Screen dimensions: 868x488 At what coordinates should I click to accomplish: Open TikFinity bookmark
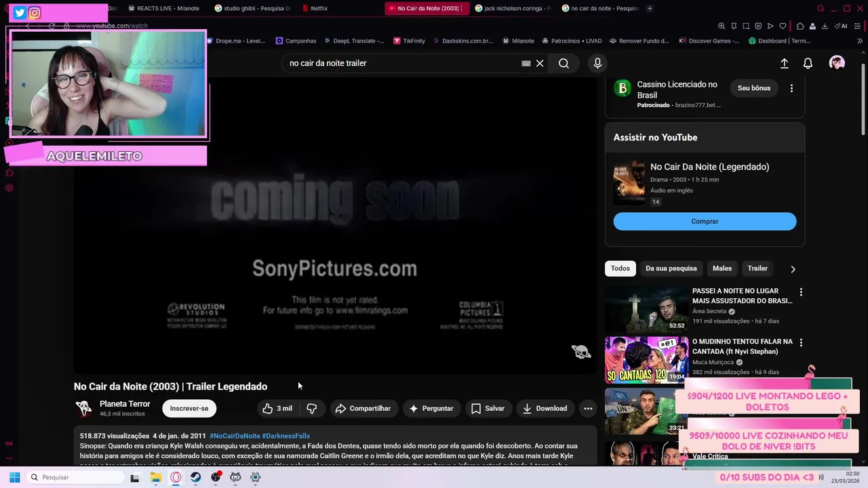click(x=408, y=41)
